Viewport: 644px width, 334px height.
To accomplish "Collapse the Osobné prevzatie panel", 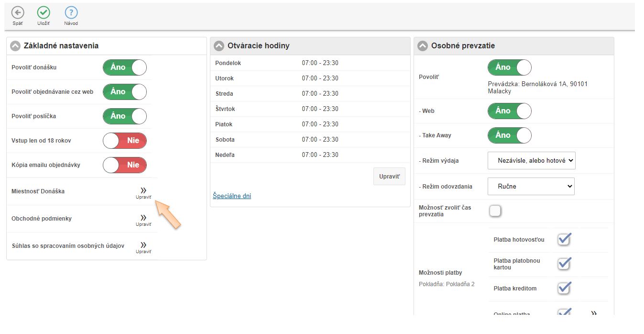I will point(423,46).
